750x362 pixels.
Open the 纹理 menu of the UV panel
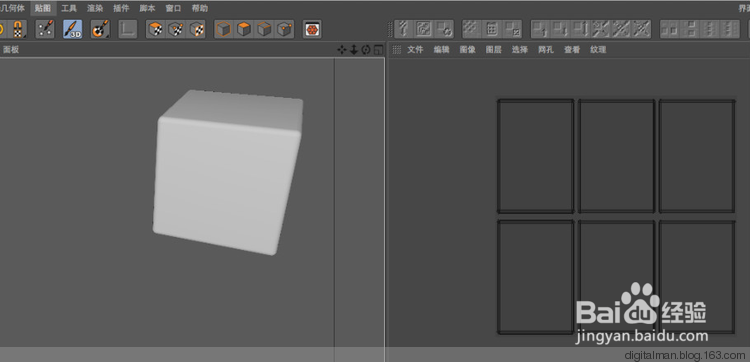click(598, 50)
